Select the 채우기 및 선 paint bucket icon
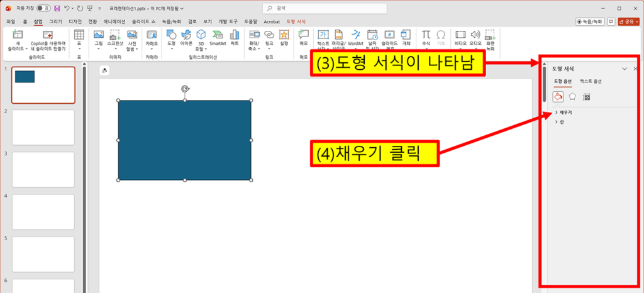 coord(558,97)
